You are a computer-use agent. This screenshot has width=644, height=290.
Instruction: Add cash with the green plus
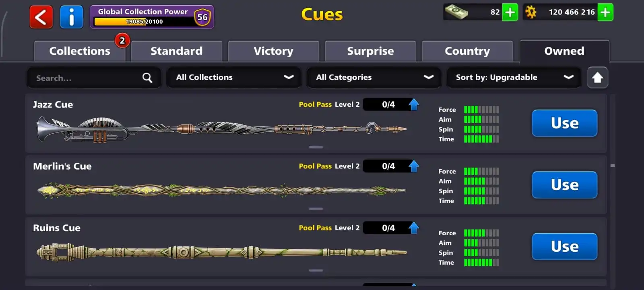click(510, 12)
